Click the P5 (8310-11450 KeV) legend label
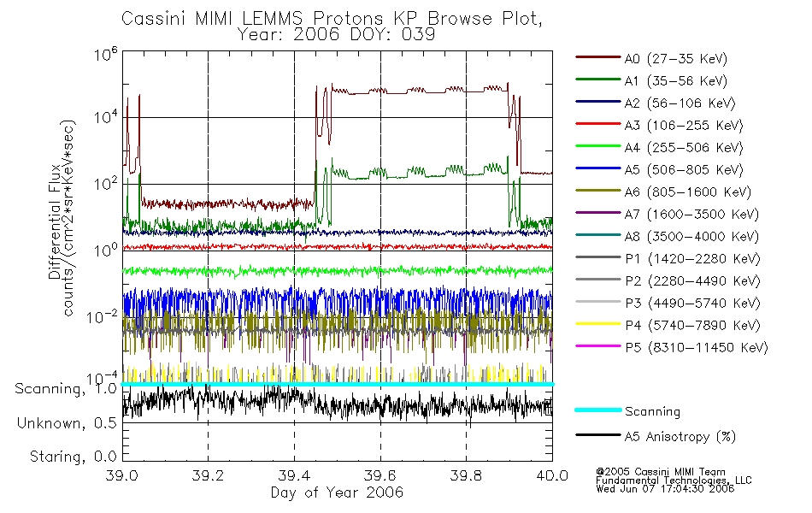Viewport: 812px width, 513px height. point(697,348)
